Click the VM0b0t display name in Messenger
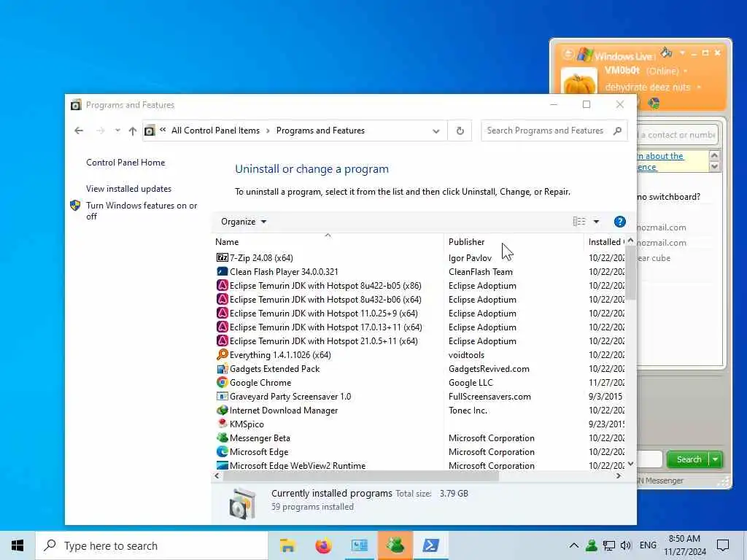The width and height of the screenshot is (747, 560). point(622,71)
